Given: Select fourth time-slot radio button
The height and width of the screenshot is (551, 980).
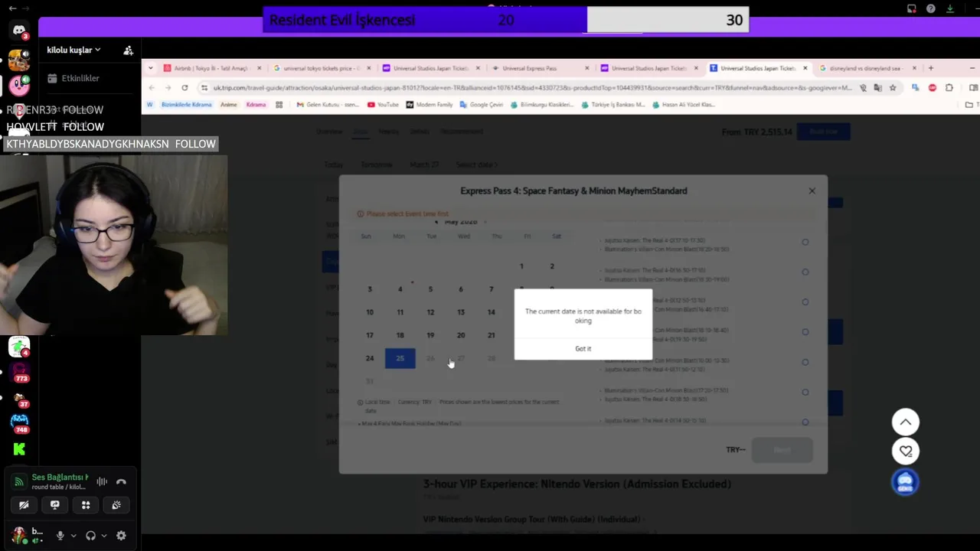Looking at the screenshot, I should pyautogui.click(x=805, y=332).
